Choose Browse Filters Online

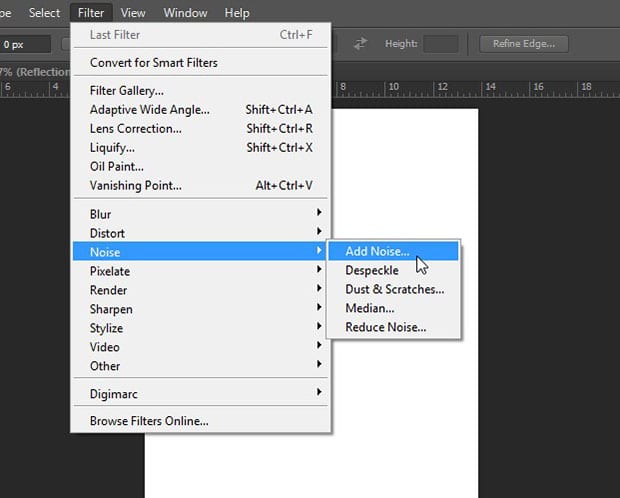tap(200, 421)
